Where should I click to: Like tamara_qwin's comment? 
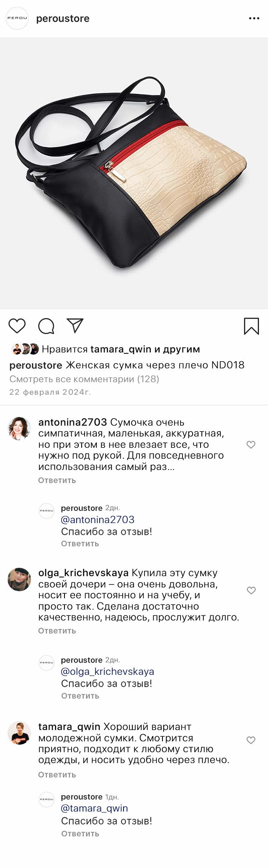[251, 740]
